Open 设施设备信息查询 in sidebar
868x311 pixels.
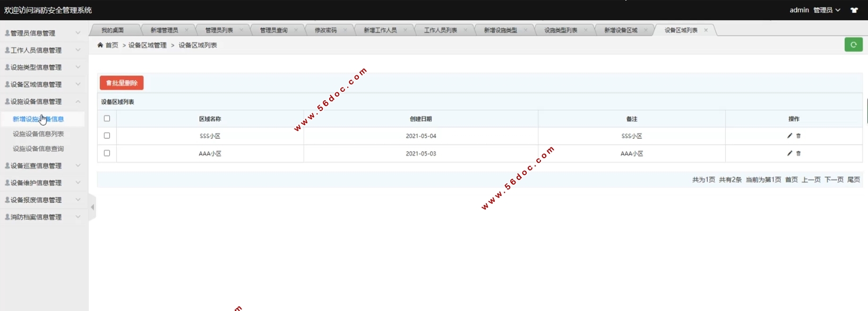pyautogui.click(x=38, y=149)
